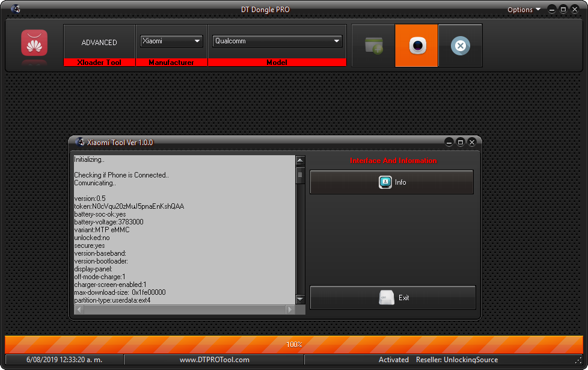Click the Huawei logo icon

pos(34,43)
